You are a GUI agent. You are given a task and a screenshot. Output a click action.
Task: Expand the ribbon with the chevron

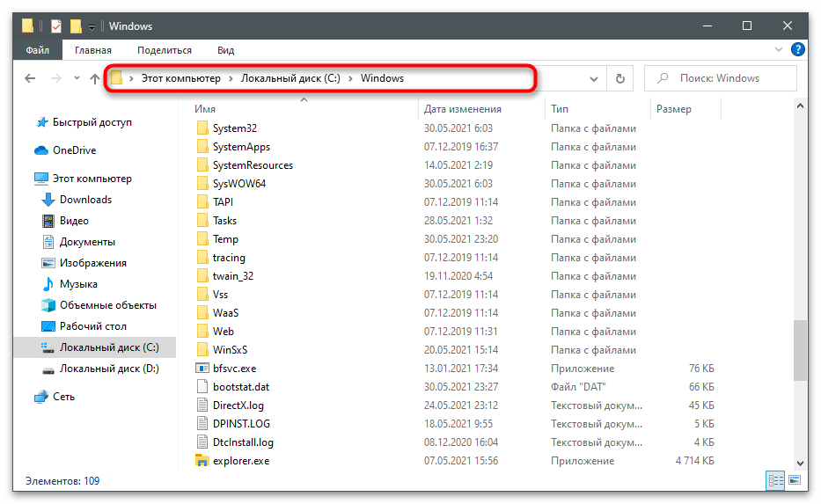pos(778,50)
